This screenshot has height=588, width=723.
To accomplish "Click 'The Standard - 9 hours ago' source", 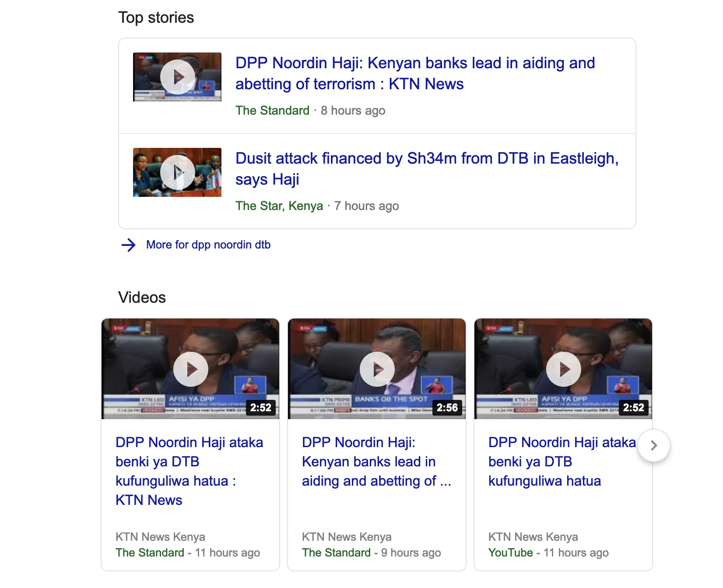I will (336, 553).
